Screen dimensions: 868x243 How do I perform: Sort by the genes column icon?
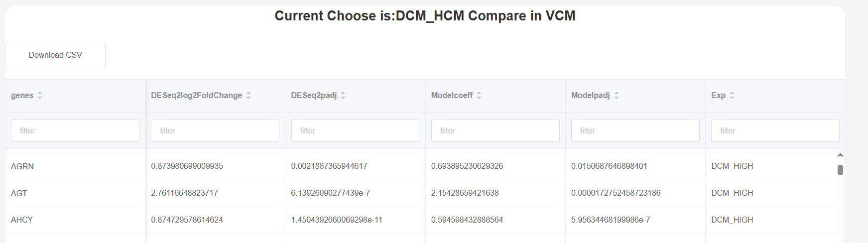[x=40, y=96]
